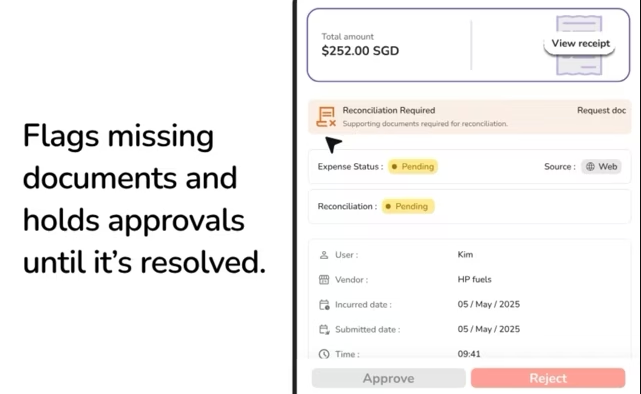
Task: Click the Reconciliation Required banner title
Action: 388,110
